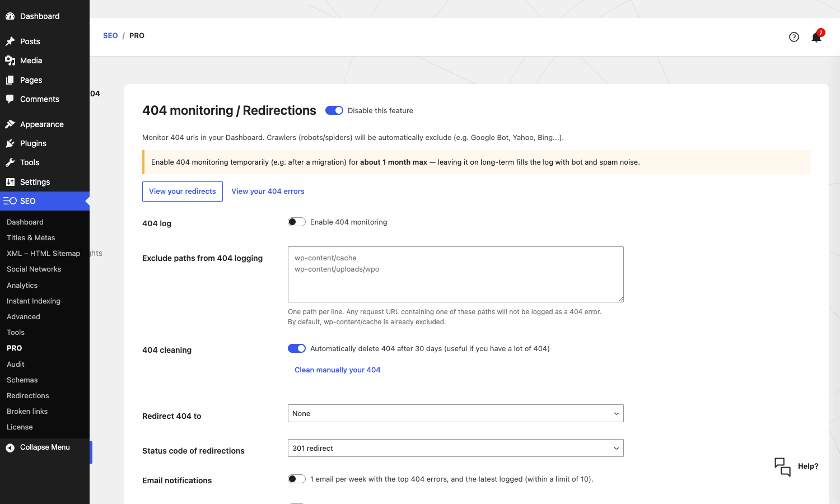Open Analytics submenu item
Viewport: 840px width, 504px height.
(x=22, y=286)
